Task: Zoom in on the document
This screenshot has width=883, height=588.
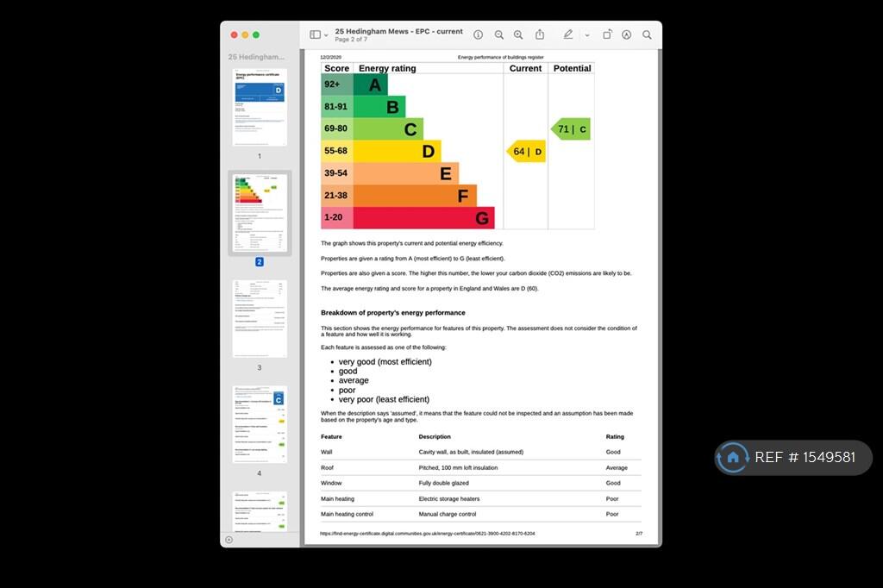Action: pyautogui.click(x=518, y=34)
